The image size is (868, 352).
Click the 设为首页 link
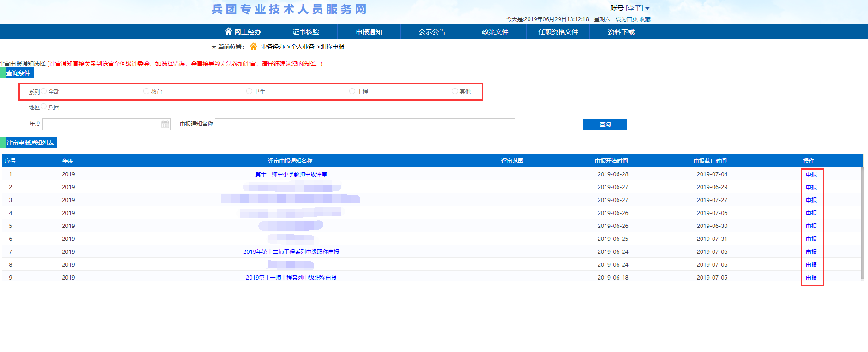pos(626,19)
